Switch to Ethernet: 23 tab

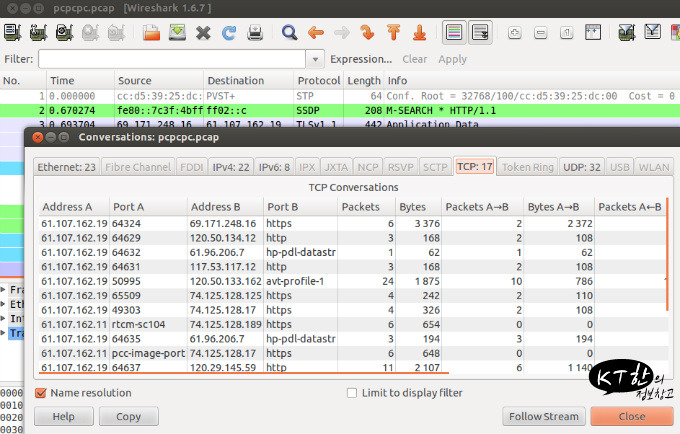pos(66,167)
